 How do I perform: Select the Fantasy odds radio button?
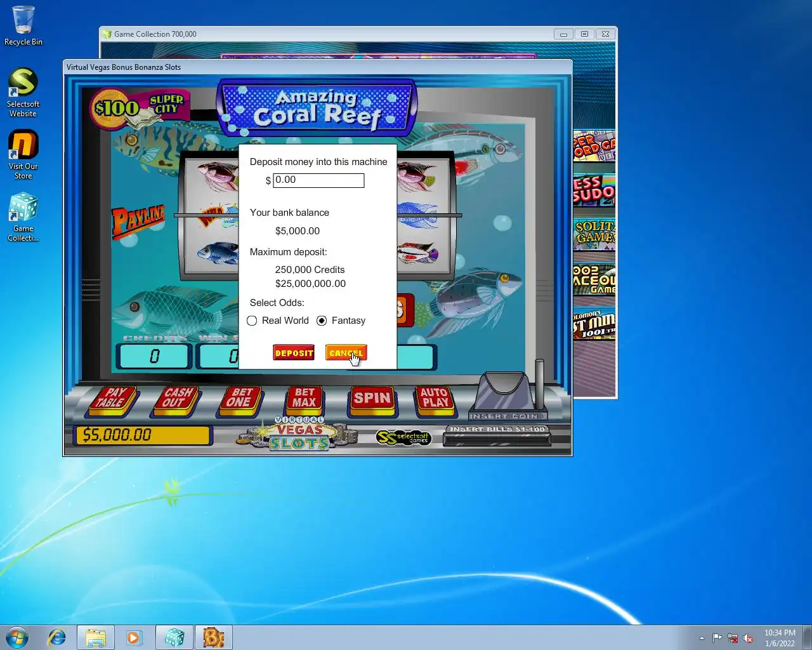(x=322, y=321)
